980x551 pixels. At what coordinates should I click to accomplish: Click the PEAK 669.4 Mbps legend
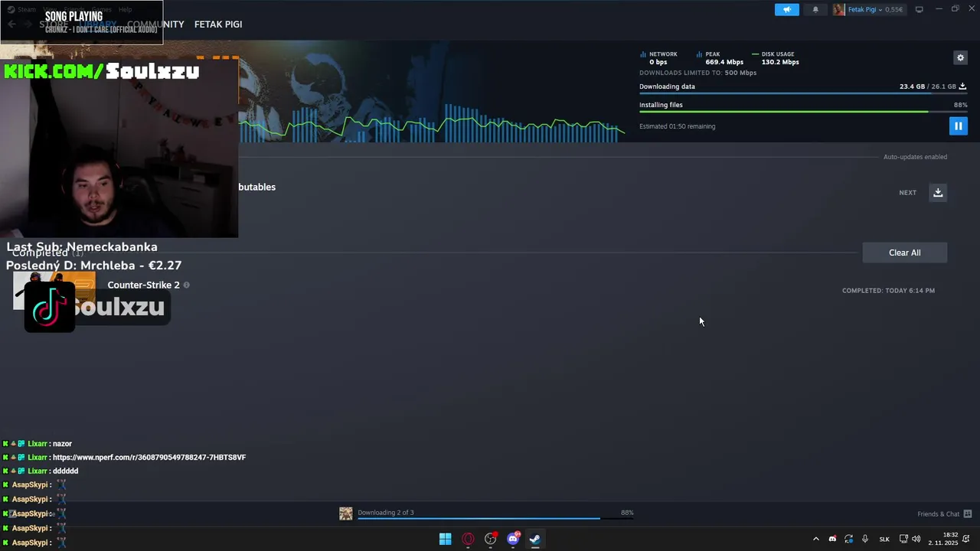pyautogui.click(x=720, y=58)
